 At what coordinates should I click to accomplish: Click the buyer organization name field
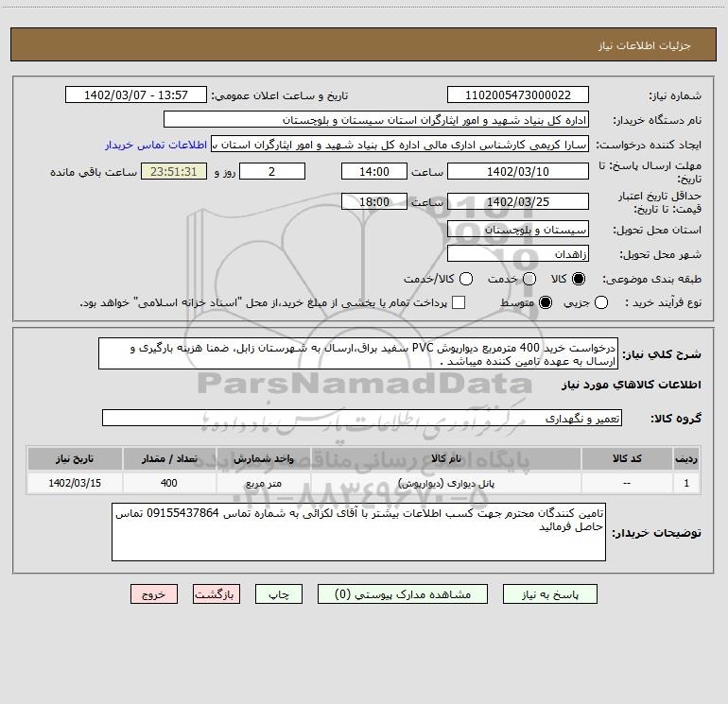376,120
